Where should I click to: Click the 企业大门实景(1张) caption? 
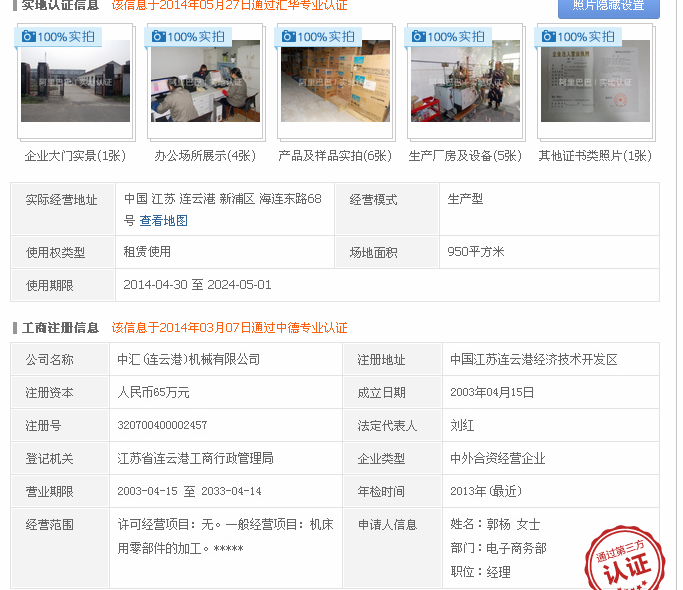pos(75,156)
